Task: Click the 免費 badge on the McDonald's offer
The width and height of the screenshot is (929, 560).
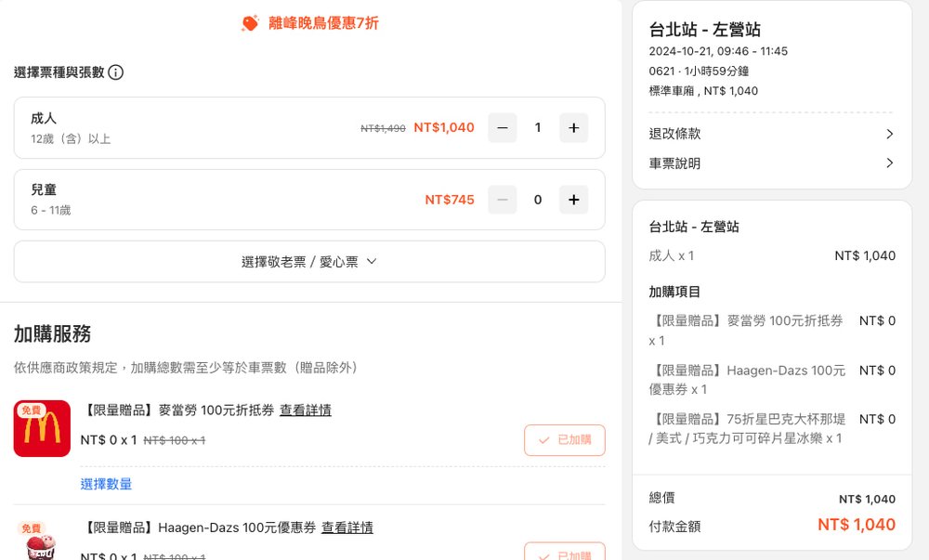Action: [x=32, y=409]
